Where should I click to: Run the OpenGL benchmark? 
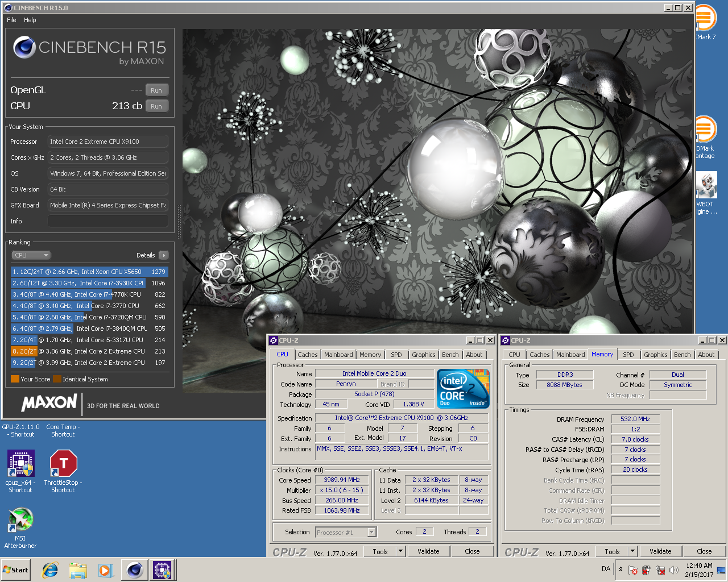coord(156,90)
